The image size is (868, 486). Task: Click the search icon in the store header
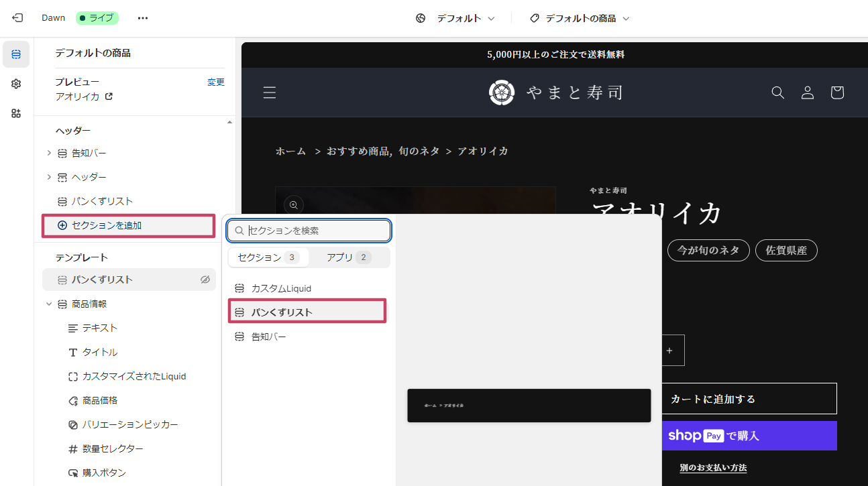(777, 93)
